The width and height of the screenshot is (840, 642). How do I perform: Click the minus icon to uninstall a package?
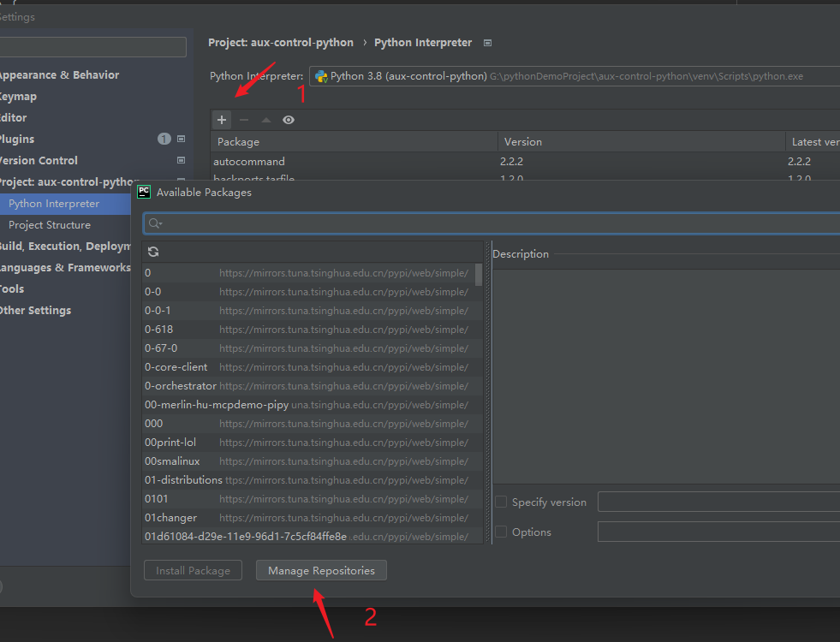(244, 120)
